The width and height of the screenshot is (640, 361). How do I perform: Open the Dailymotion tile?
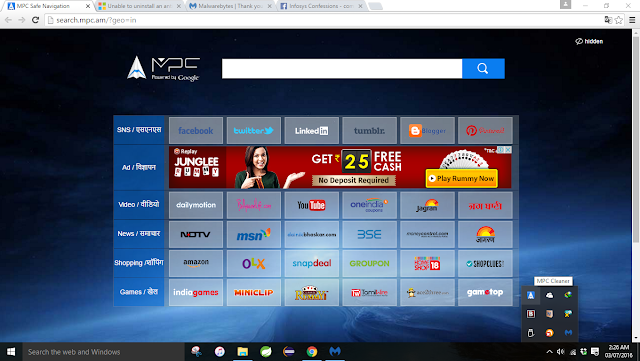(x=196, y=205)
